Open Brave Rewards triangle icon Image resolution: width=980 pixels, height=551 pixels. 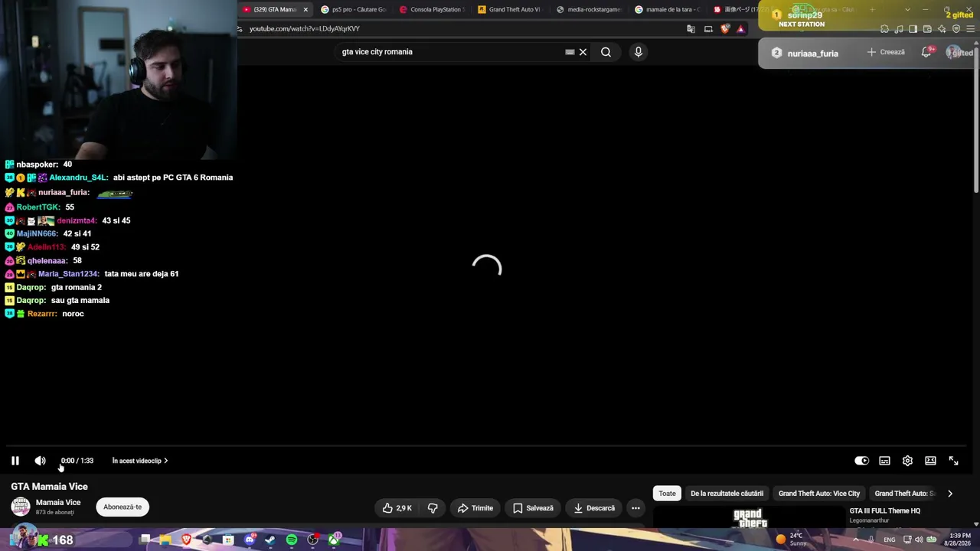pos(740,29)
